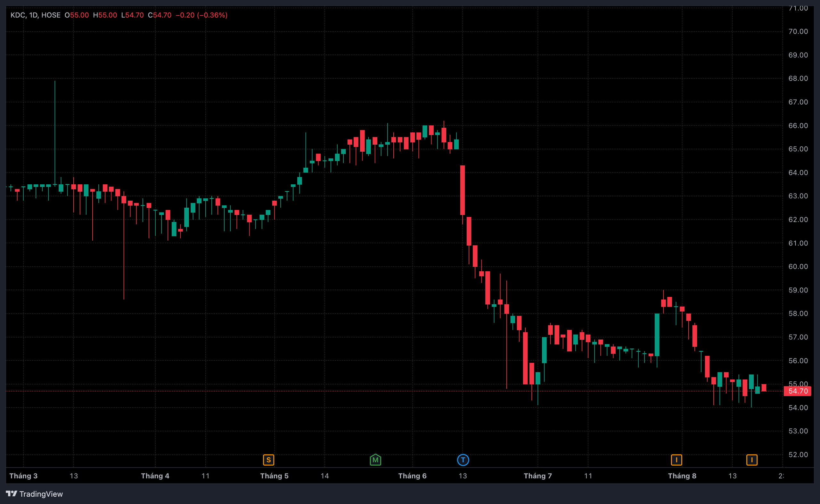Click the 52.00 price axis label
820x504 pixels.
tap(798, 455)
